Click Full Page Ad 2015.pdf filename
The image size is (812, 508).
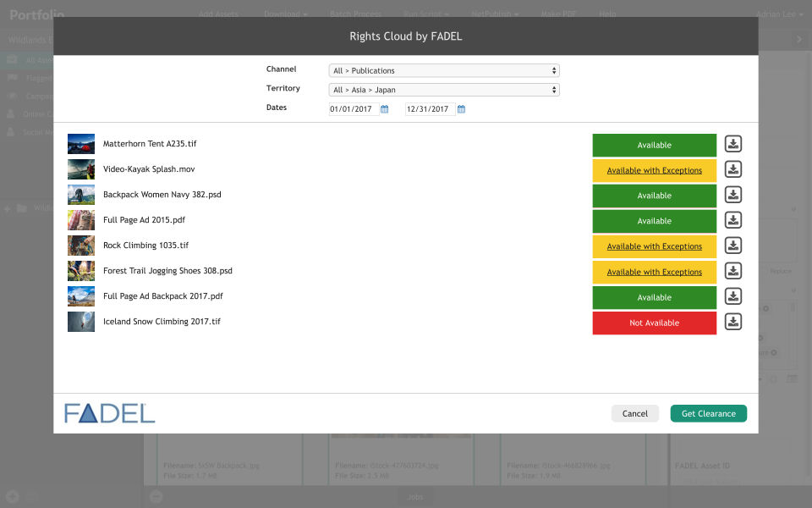[144, 220]
